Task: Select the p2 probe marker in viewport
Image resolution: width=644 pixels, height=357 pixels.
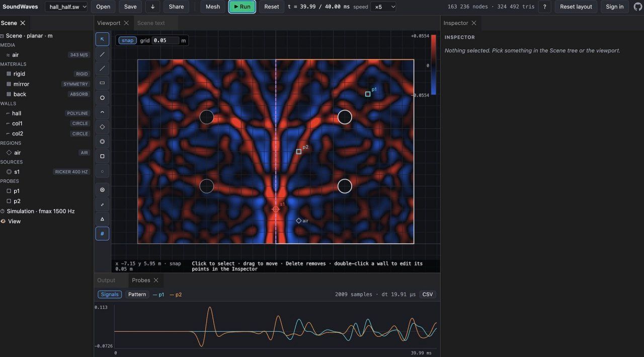Action: (299, 152)
